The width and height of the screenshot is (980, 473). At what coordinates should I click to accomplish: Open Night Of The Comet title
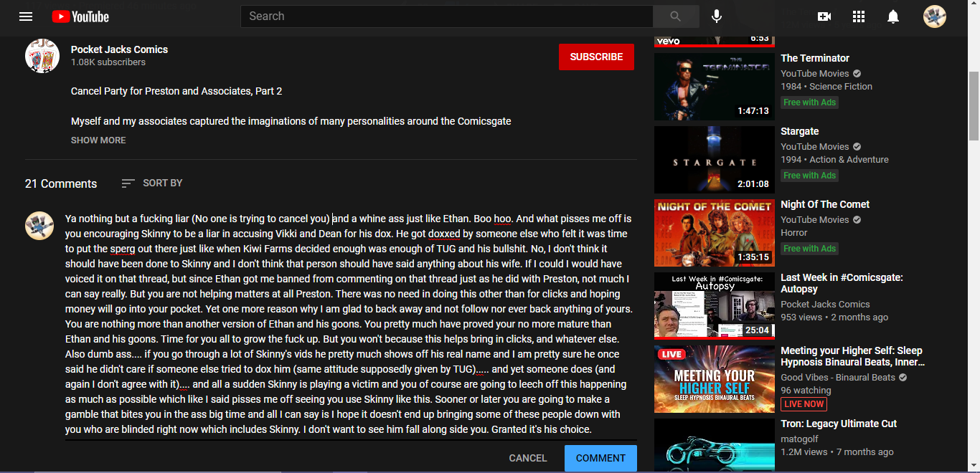825,204
